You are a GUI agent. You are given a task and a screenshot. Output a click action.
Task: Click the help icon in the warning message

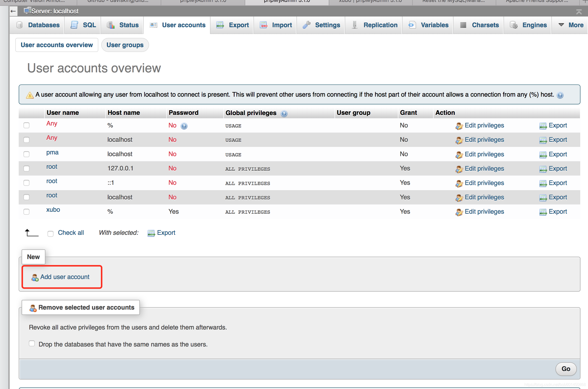coord(560,95)
